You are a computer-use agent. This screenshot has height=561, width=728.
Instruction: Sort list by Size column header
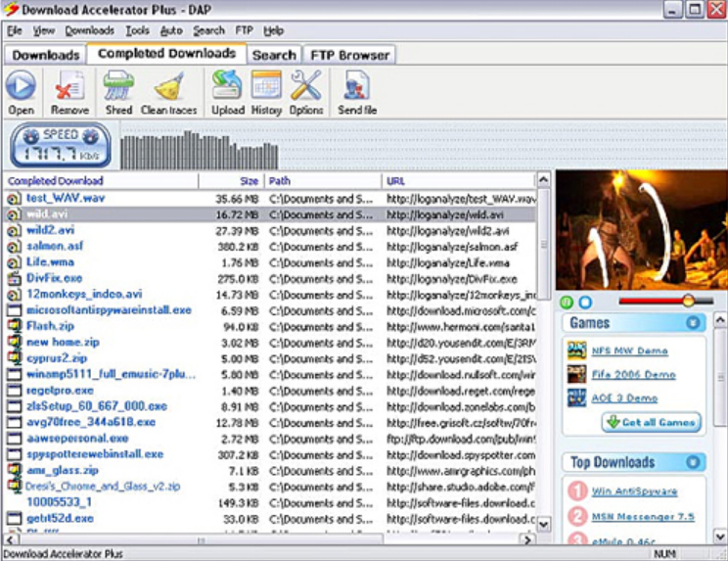coord(232,181)
